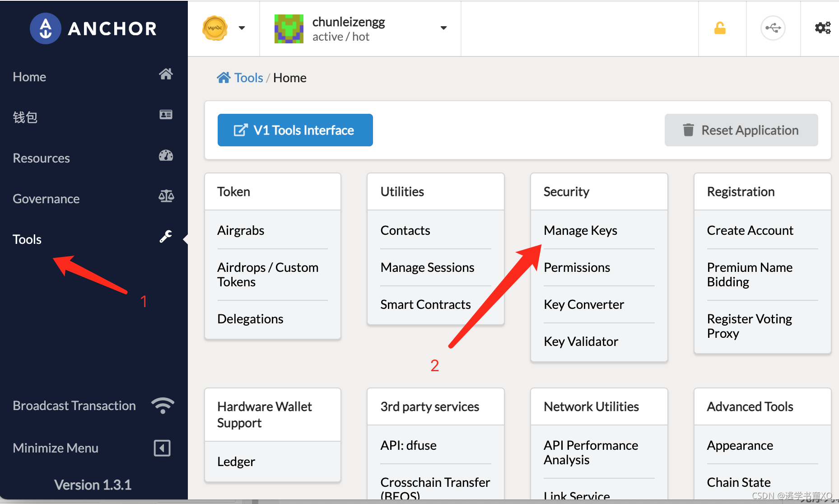839x504 pixels.
Task: Select Tools in sidebar
Action: [x=27, y=239]
